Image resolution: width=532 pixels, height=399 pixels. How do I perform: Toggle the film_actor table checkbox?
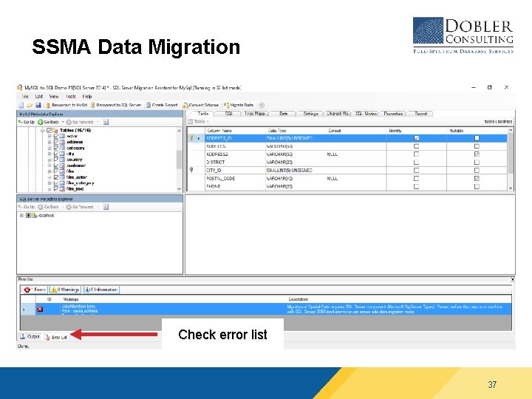pyautogui.click(x=56, y=177)
